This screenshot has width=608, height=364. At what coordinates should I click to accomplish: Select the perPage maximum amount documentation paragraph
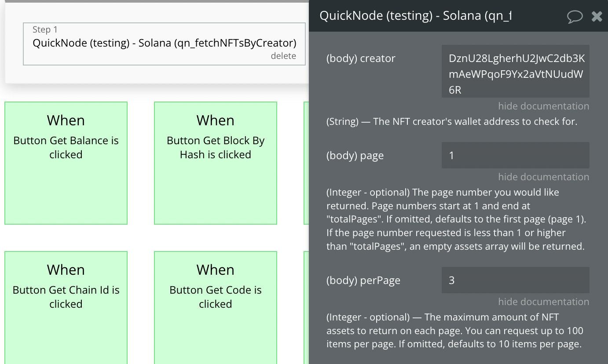tap(455, 331)
